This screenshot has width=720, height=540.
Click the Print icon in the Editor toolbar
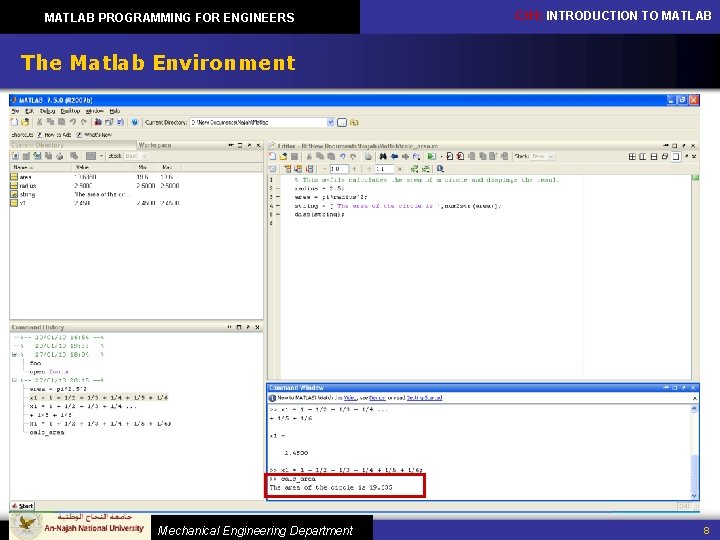click(368, 157)
